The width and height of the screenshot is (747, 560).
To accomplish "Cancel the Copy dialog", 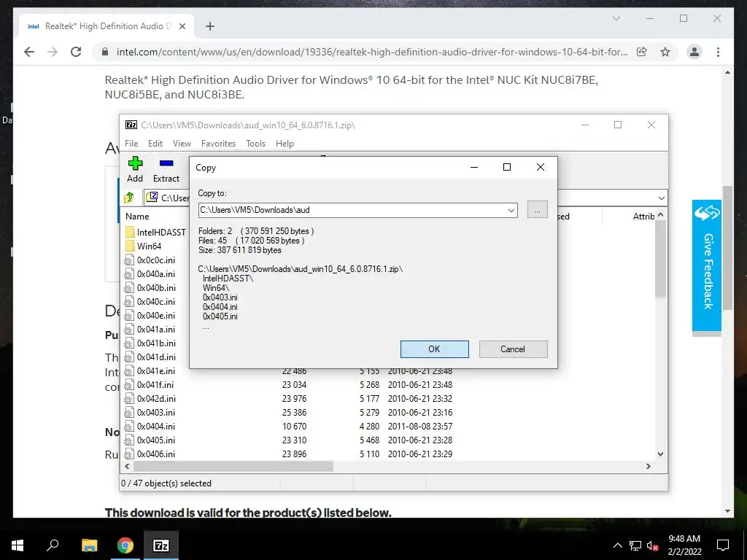I will 513,349.
